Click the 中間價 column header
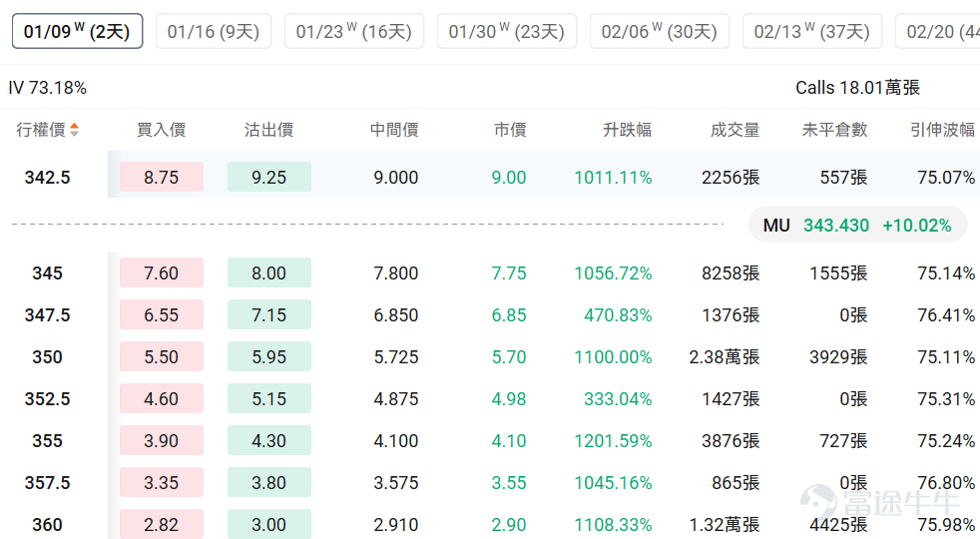The image size is (980, 539). (x=394, y=130)
